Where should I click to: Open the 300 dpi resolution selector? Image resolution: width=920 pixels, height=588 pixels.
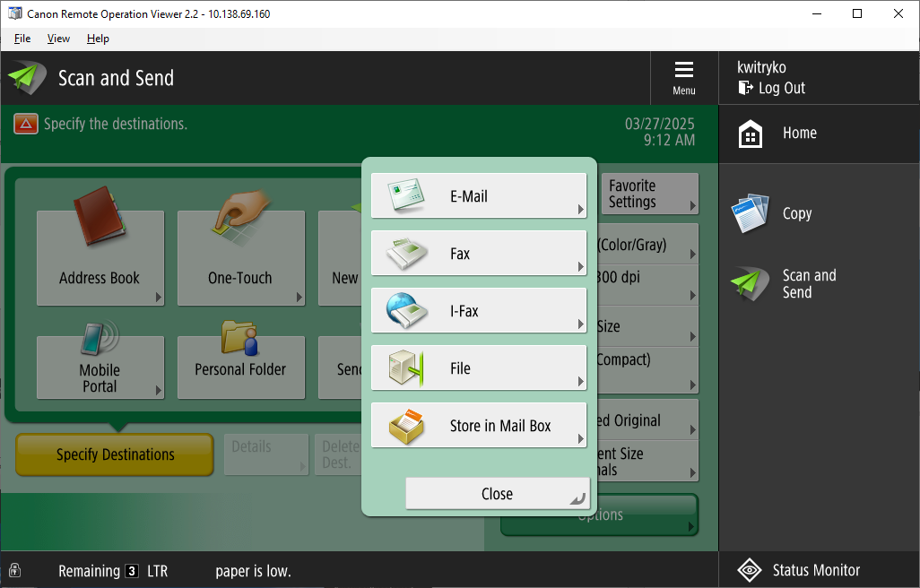649,285
